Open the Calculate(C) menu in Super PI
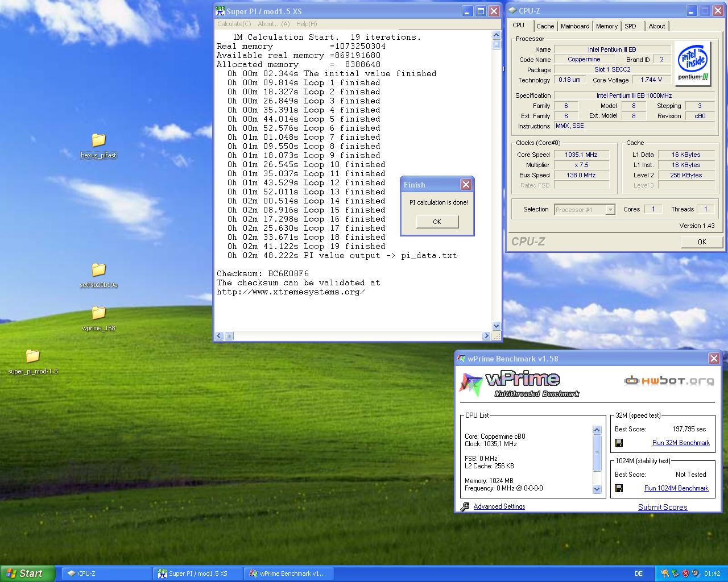 click(234, 24)
